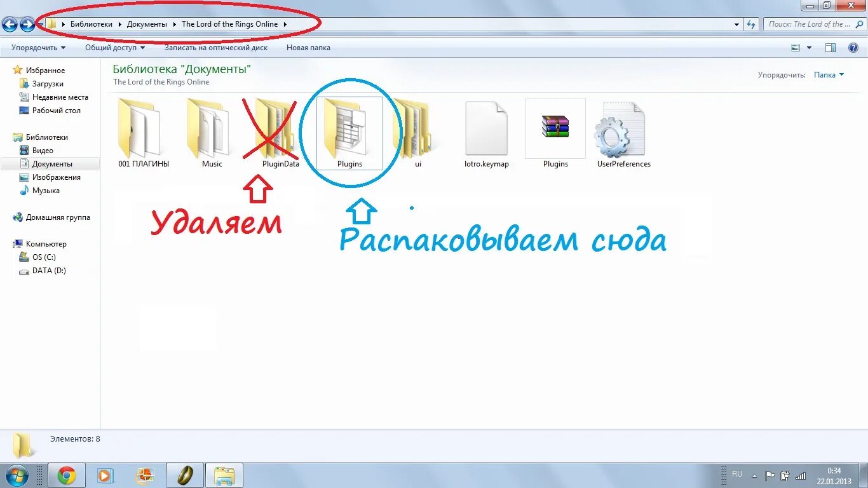Image resolution: width=868 pixels, height=488 pixels.
Task: Refresh the current folder view
Action: (751, 24)
